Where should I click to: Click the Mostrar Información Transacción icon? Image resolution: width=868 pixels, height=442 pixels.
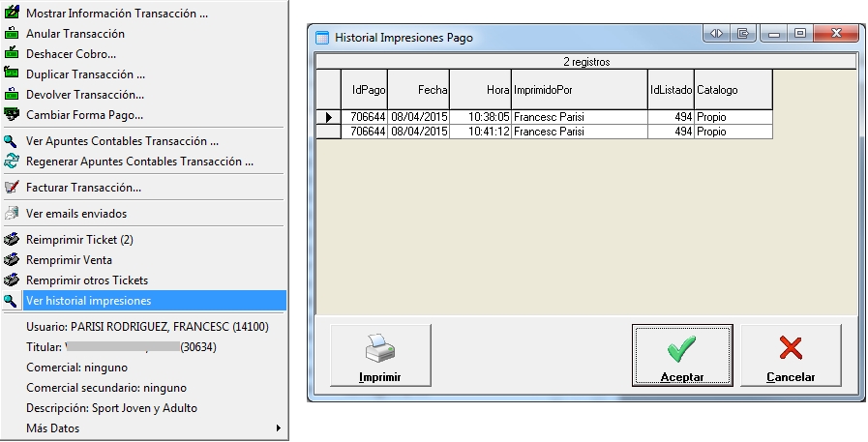[12, 13]
